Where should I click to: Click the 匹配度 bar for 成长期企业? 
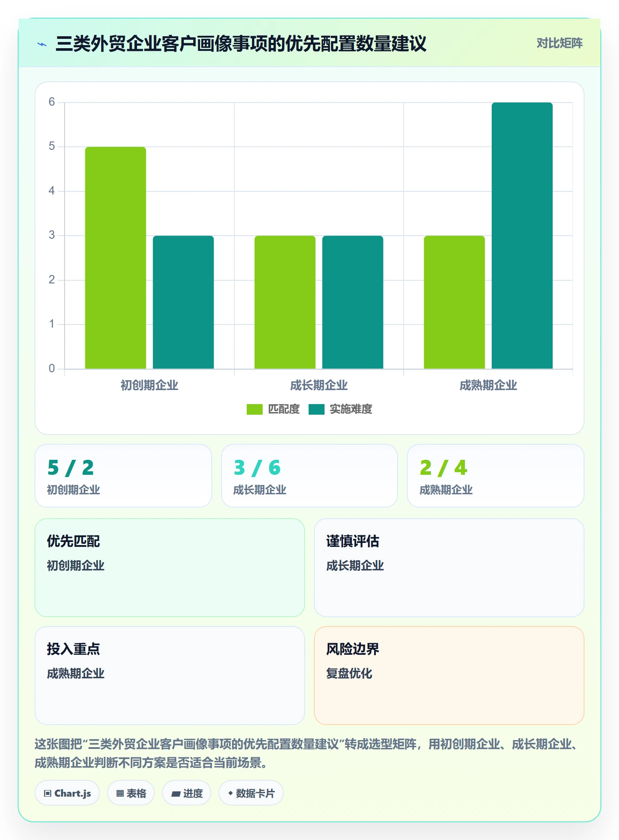click(285, 302)
